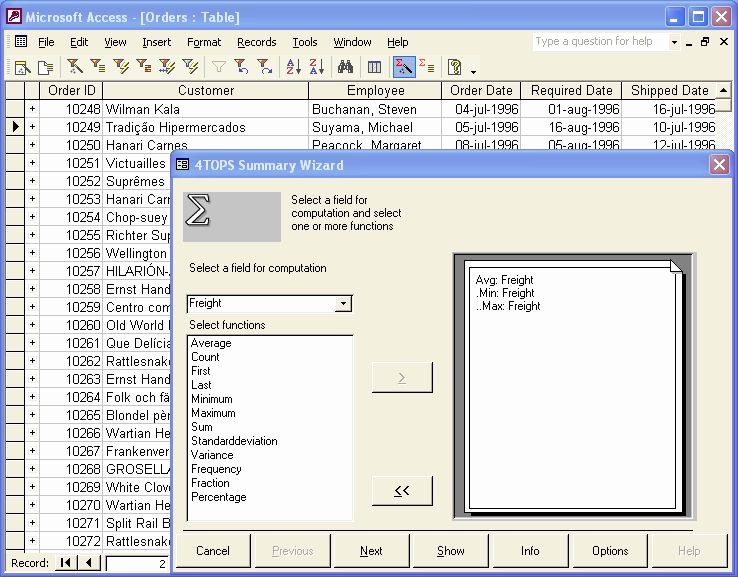Click the grey filter lightning icon
The image size is (738, 577).
point(190,66)
